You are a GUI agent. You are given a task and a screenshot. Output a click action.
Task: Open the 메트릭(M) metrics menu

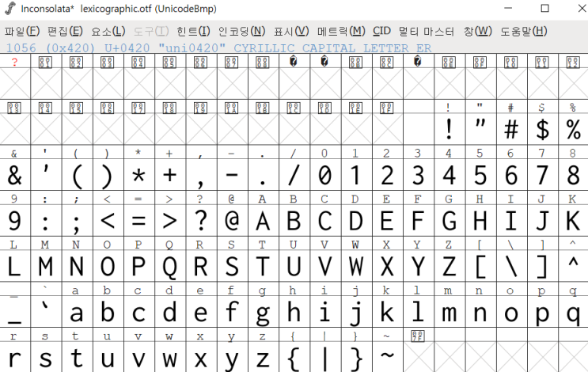[x=341, y=31]
